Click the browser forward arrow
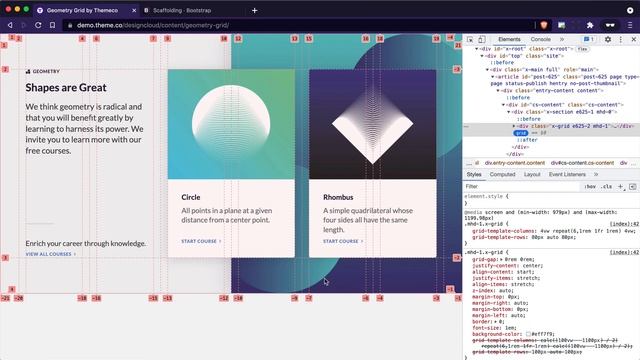640x360 pixels. (x=24, y=25)
